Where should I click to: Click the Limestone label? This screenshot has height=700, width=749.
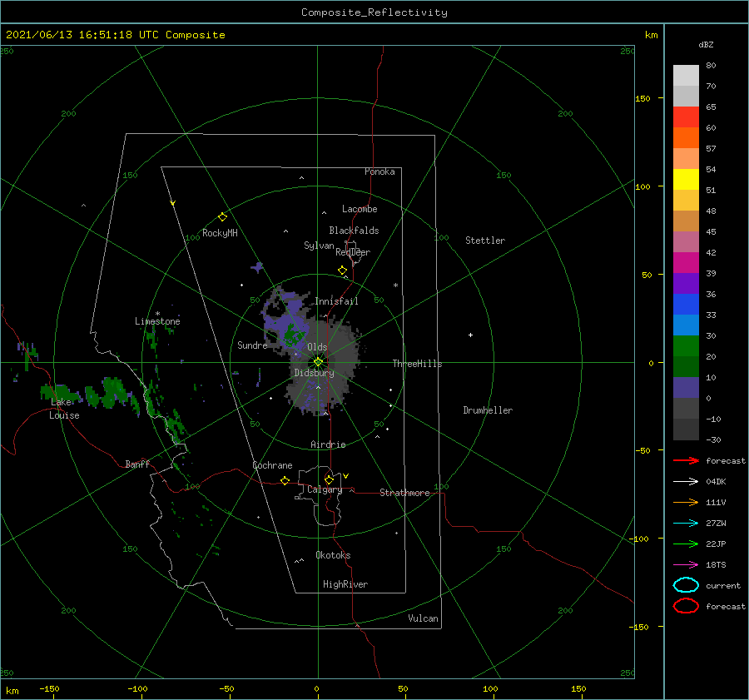click(x=157, y=321)
